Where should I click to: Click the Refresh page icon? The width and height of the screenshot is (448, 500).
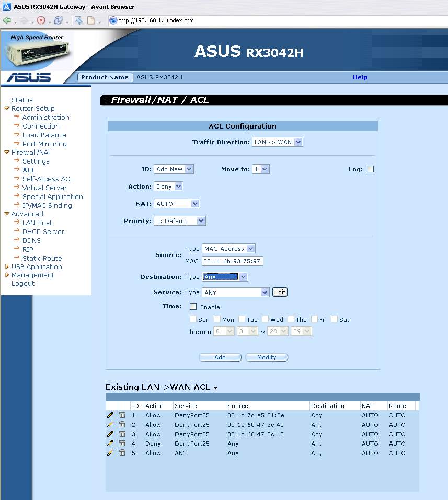(x=59, y=20)
